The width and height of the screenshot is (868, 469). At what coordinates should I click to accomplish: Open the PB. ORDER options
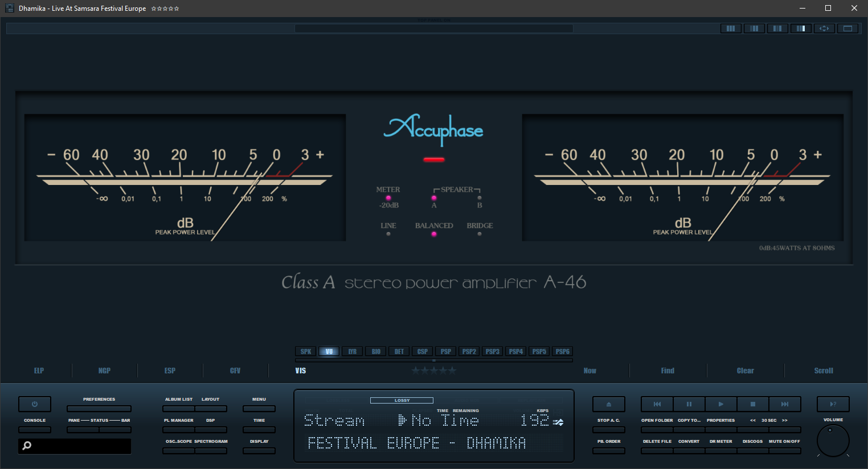[609, 451]
